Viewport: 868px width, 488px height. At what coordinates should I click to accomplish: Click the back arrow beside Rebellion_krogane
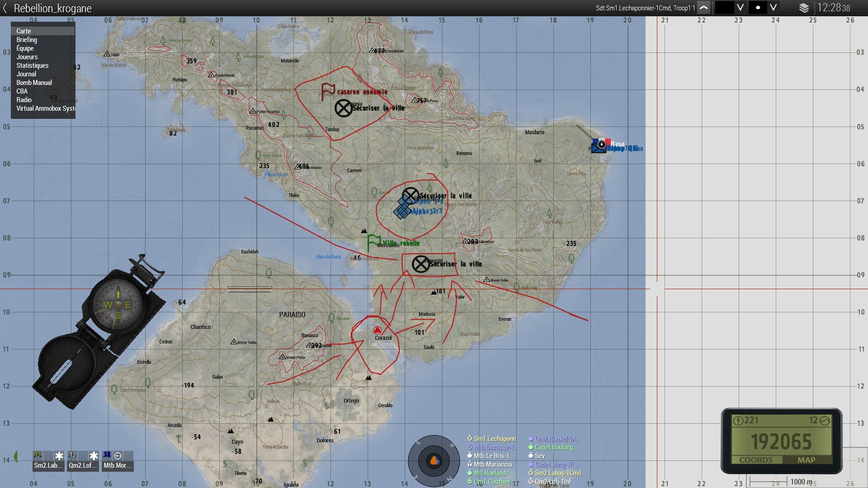click(5, 8)
